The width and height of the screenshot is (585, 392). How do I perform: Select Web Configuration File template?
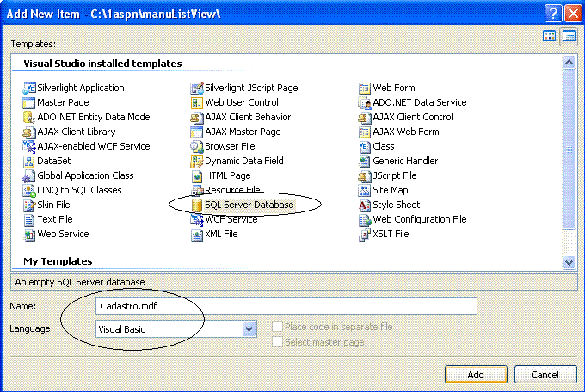click(413, 219)
